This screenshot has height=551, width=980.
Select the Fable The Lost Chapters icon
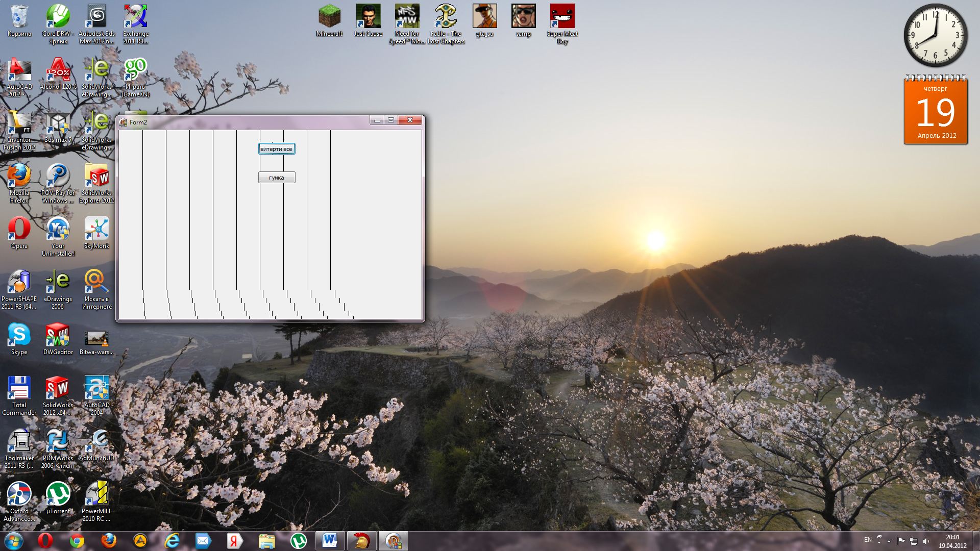(x=446, y=24)
